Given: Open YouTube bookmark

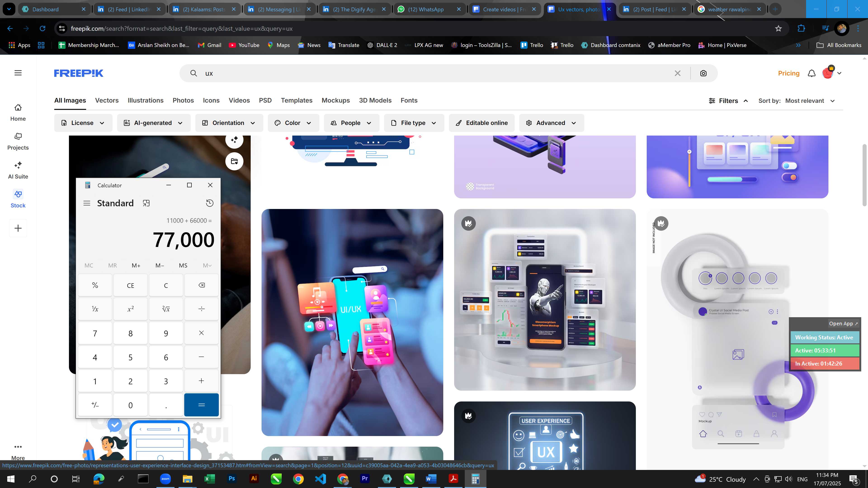Looking at the screenshot, I should coord(244,45).
